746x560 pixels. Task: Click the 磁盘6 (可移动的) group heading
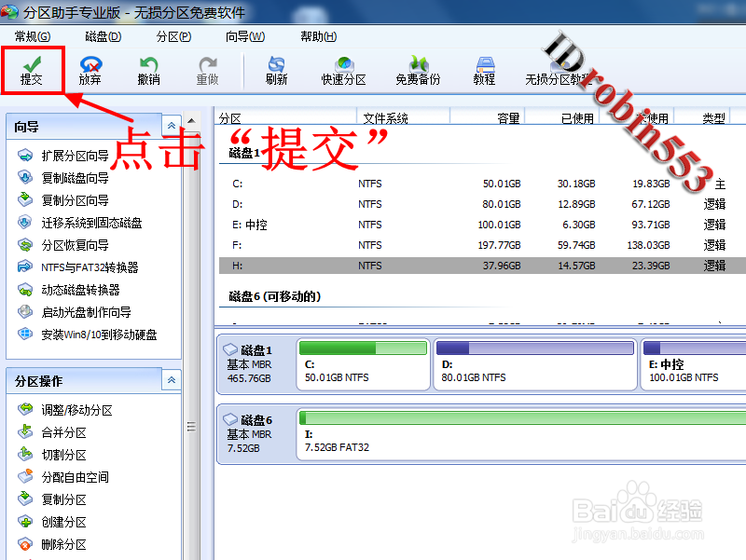[275, 296]
